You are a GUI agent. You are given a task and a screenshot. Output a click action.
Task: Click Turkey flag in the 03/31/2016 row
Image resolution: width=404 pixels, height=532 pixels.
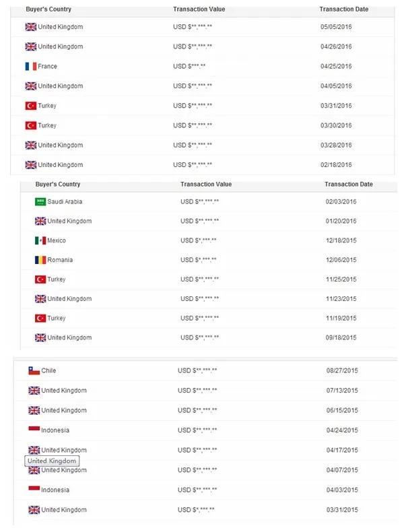[30, 106]
